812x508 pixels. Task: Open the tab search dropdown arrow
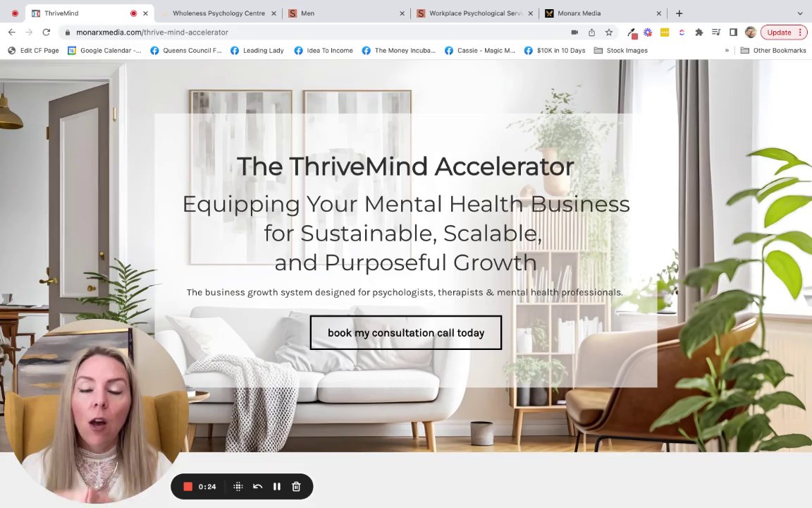click(799, 13)
